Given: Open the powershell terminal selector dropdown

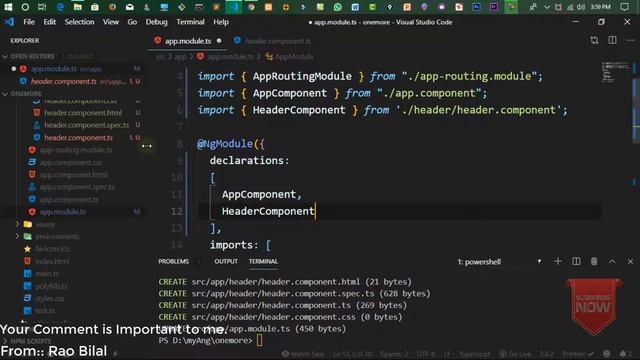Looking at the screenshot, I should coord(500,262).
